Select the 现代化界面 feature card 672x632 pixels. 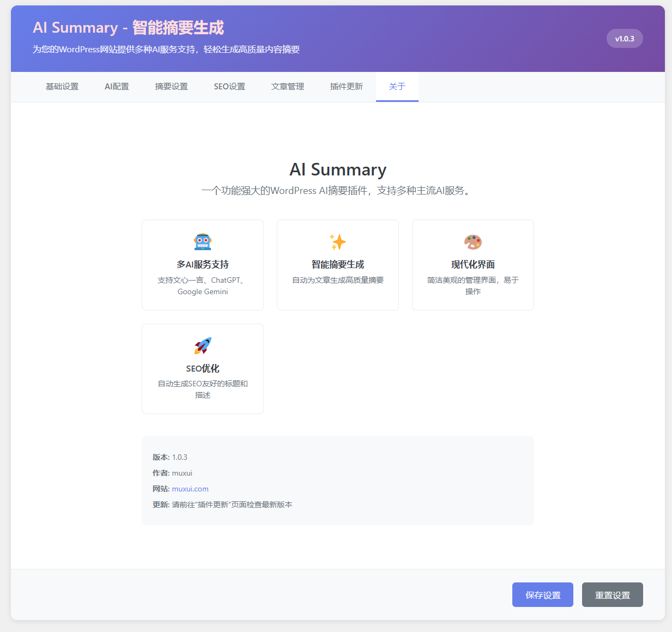(x=473, y=265)
